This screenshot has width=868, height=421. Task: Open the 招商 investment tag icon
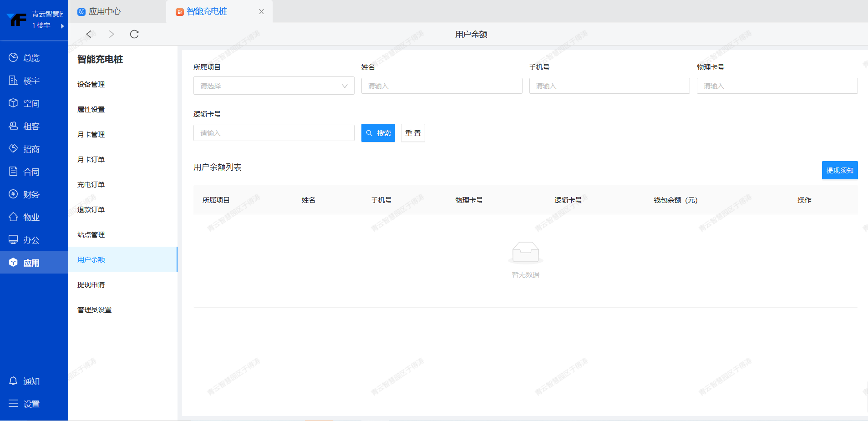click(x=13, y=148)
